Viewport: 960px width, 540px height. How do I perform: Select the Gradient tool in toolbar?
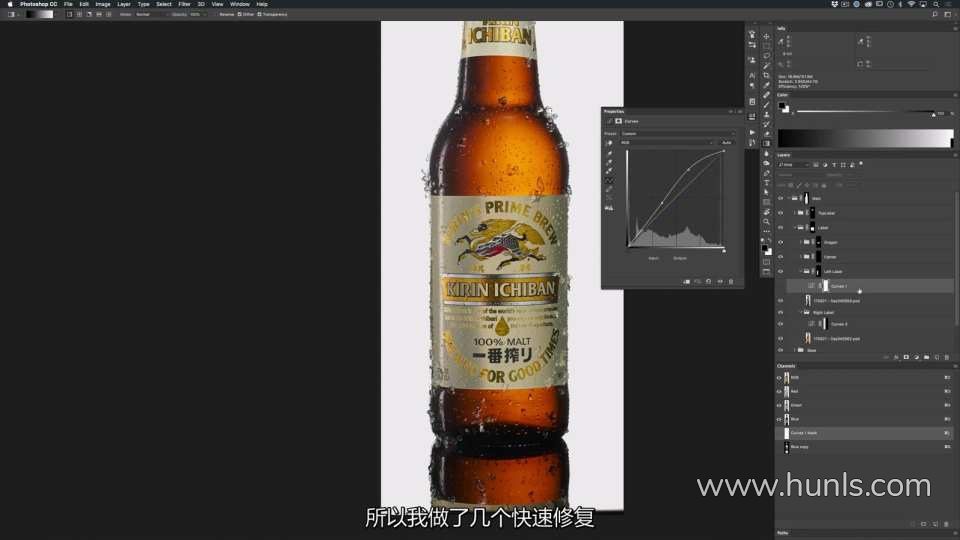766,143
